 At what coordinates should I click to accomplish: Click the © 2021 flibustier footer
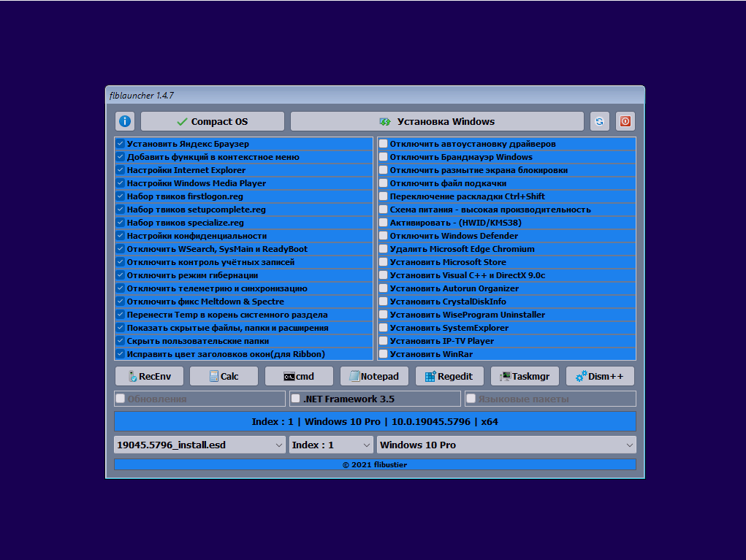[x=375, y=464]
